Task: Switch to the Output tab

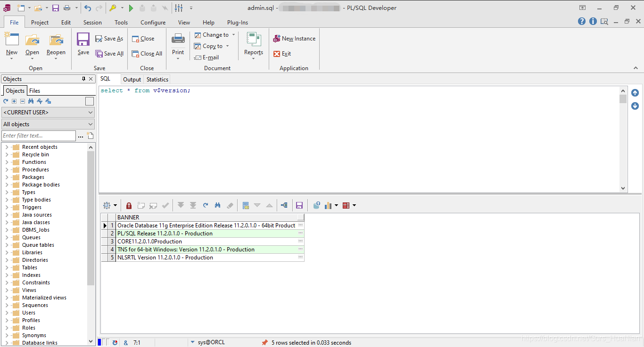Action: (x=132, y=80)
